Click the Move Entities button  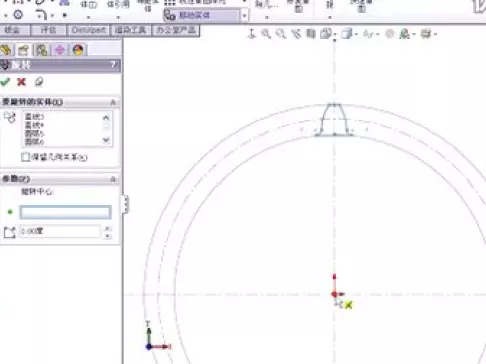(x=202, y=15)
